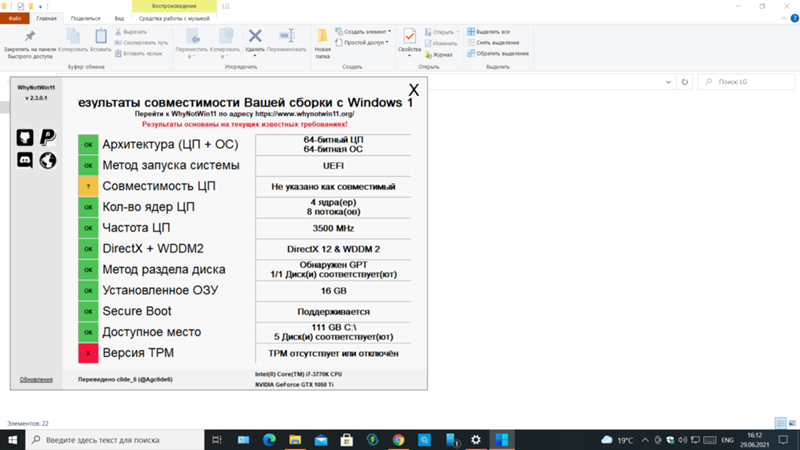
Task: Click the taskbar search box
Action: point(115,440)
